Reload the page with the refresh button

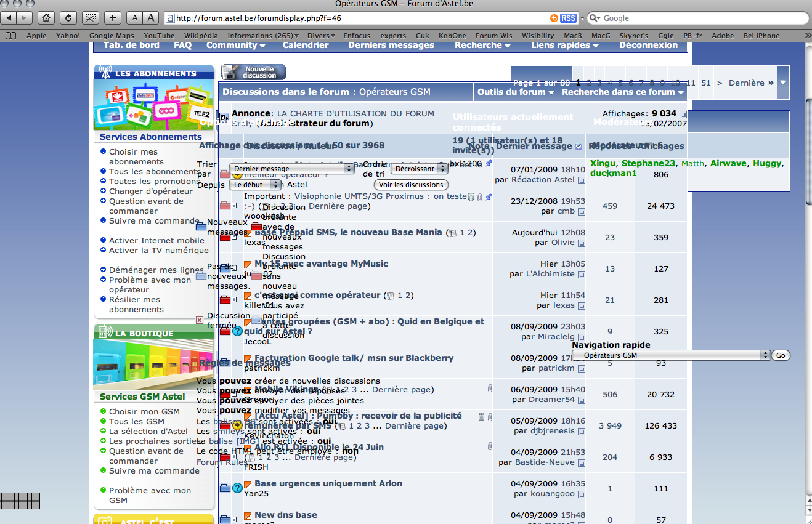click(x=68, y=18)
